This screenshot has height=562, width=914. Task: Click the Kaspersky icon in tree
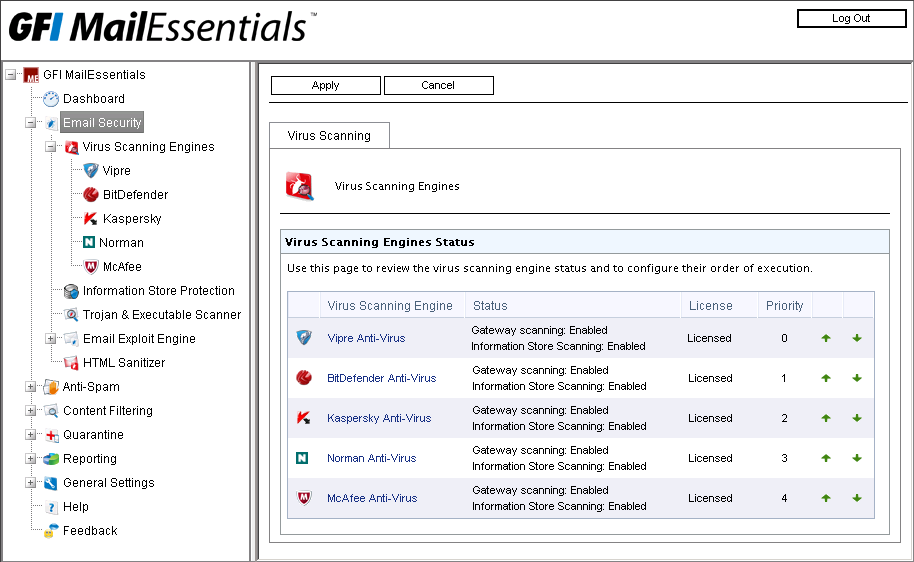pyautogui.click(x=90, y=219)
